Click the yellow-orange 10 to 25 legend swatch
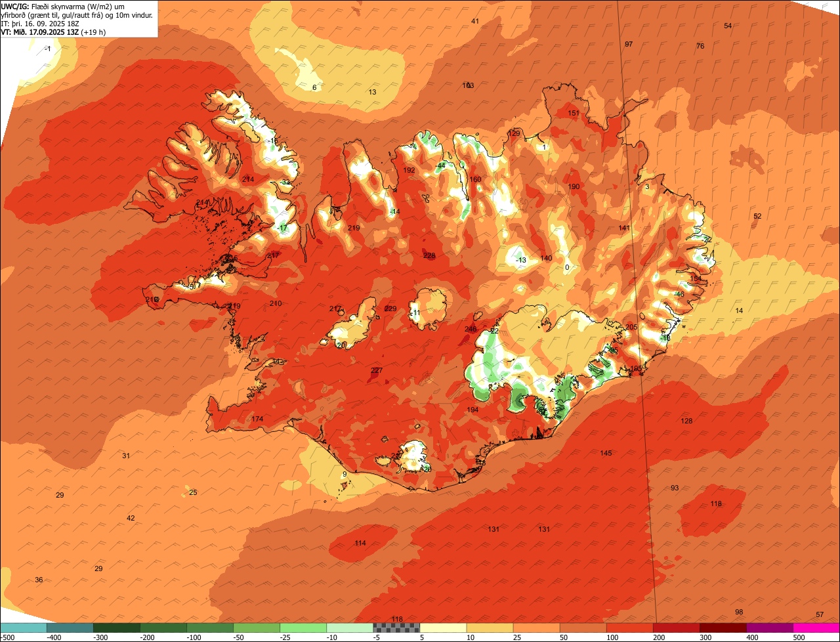Image resolution: width=840 pixels, height=642 pixels. [x=489, y=628]
